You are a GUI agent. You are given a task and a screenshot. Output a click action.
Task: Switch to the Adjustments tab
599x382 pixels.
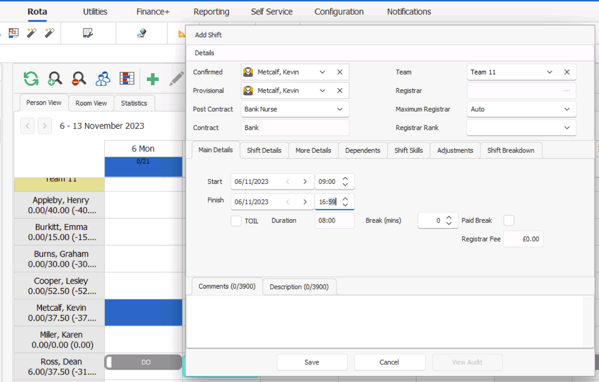click(x=455, y=151)
